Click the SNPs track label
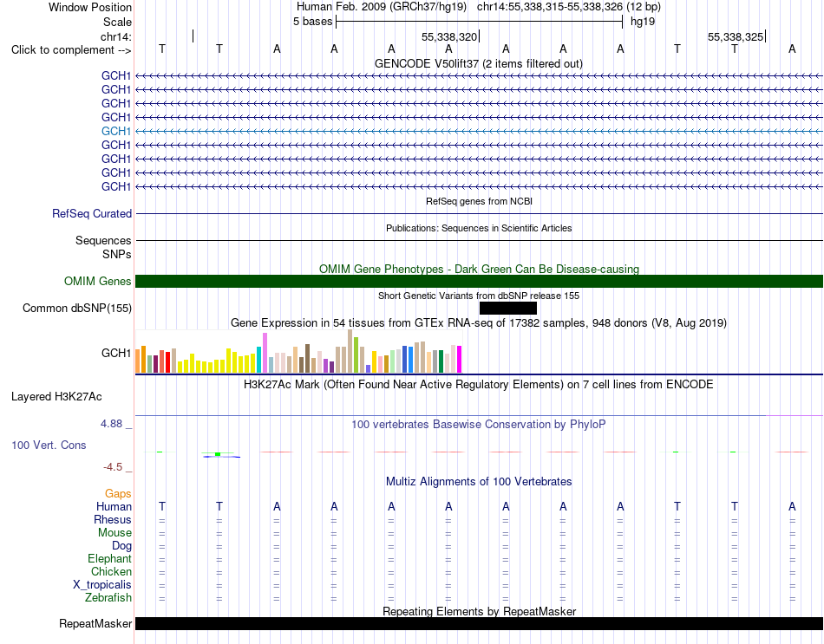The image size is (824, 644). [x=117, y=254]
